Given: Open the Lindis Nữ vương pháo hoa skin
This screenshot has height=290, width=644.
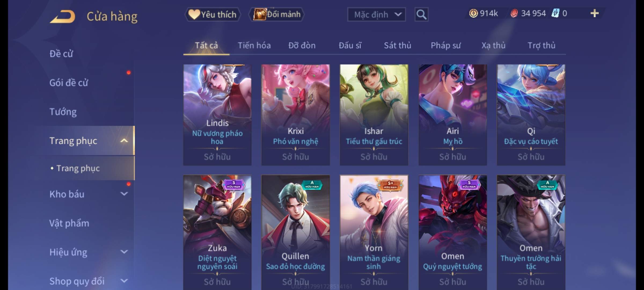Looking at the screenshot, I should [x=217, y=115].
